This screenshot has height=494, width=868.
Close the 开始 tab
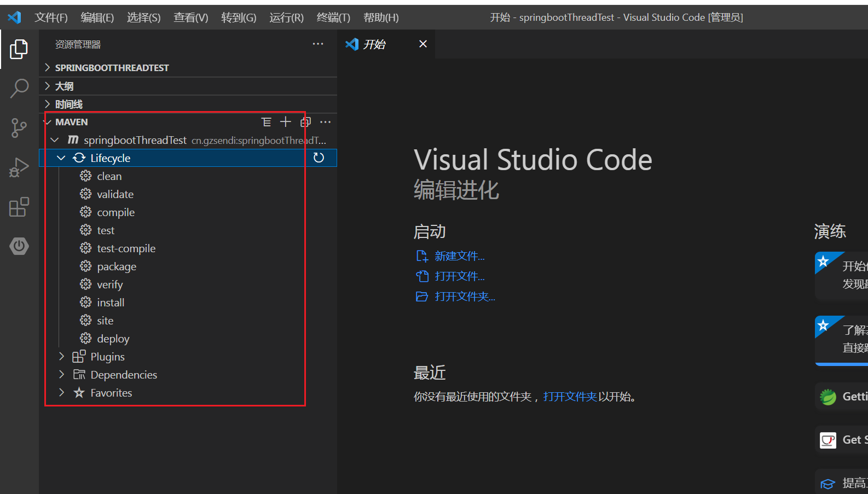(x=423, y=44)
